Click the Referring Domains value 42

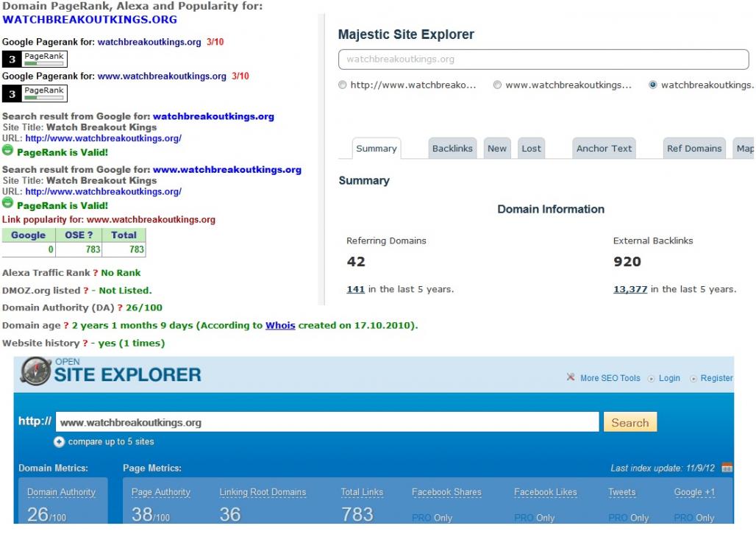click(x=356, y=261)
